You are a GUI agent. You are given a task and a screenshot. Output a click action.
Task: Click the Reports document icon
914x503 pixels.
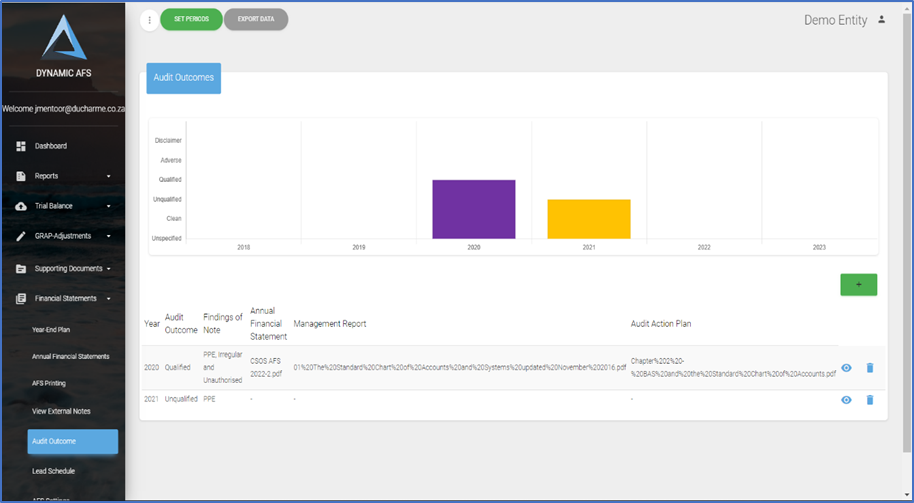click(21, 176)
